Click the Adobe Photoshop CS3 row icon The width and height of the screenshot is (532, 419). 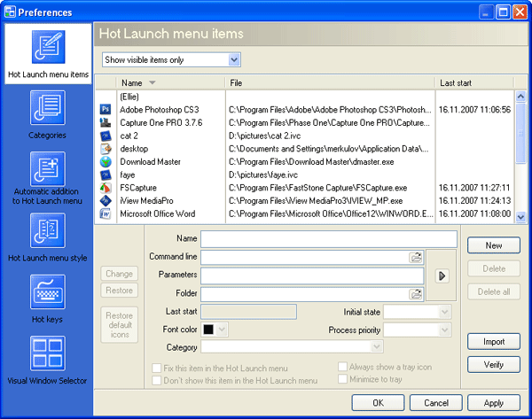(x=106, y=110)
